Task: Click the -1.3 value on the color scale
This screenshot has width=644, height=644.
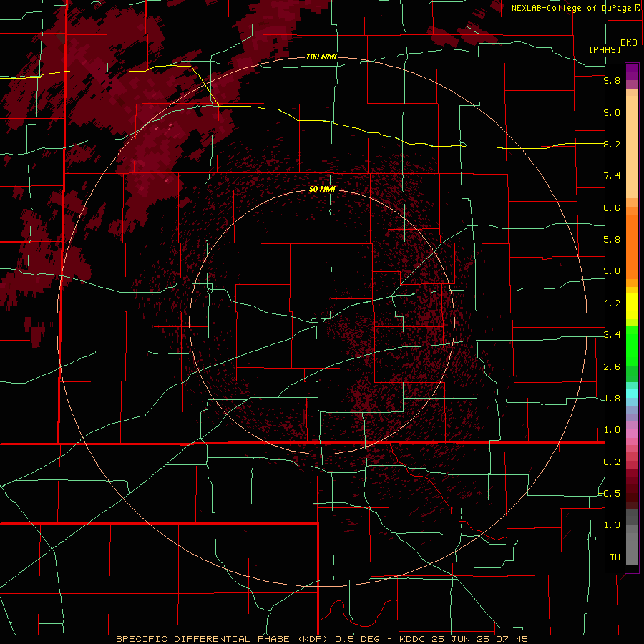Action: point(609,525)
